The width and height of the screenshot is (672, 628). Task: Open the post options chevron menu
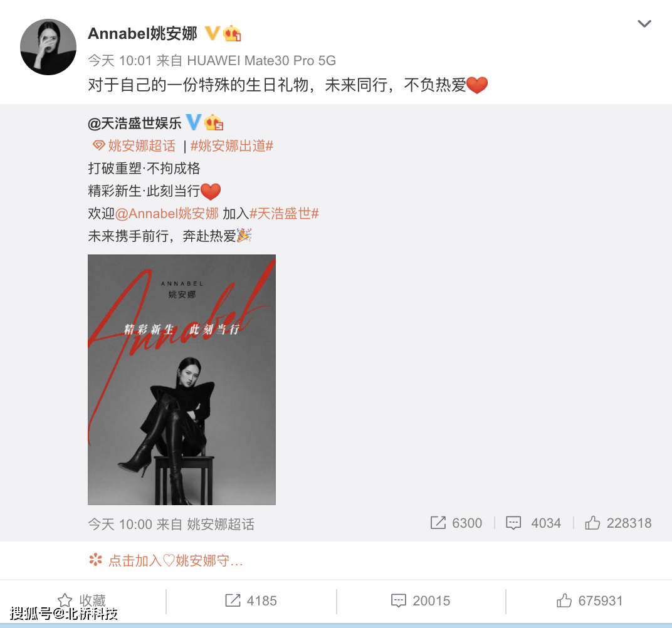coord(644,24)
